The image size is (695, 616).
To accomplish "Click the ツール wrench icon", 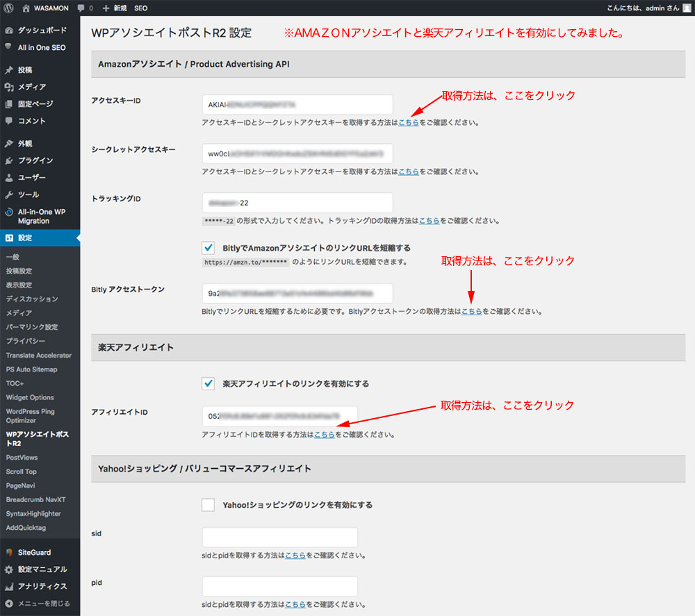I will [x=9, y=194].
